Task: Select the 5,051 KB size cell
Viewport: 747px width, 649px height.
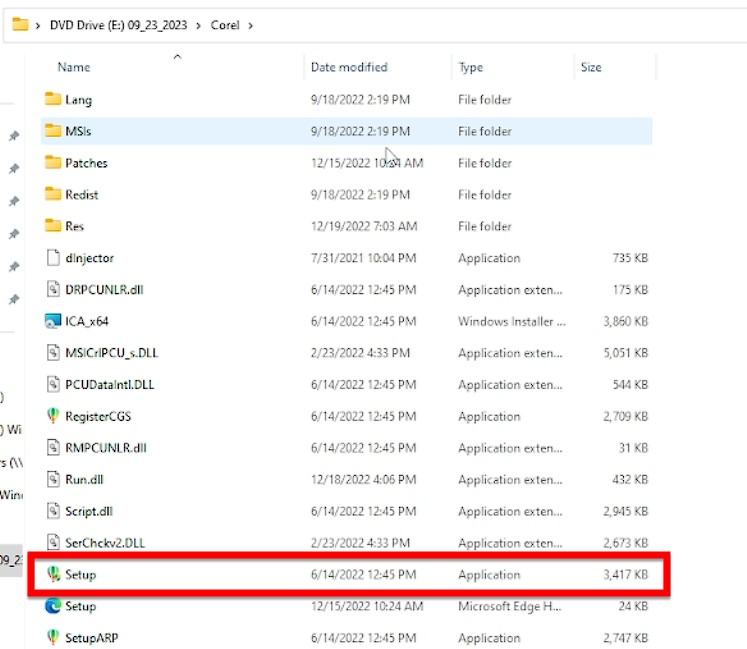Action: pos(626,353)
